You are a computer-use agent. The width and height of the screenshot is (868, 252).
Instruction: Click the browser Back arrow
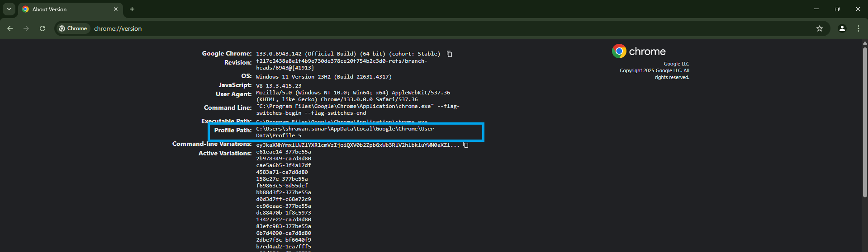point(10,28)
